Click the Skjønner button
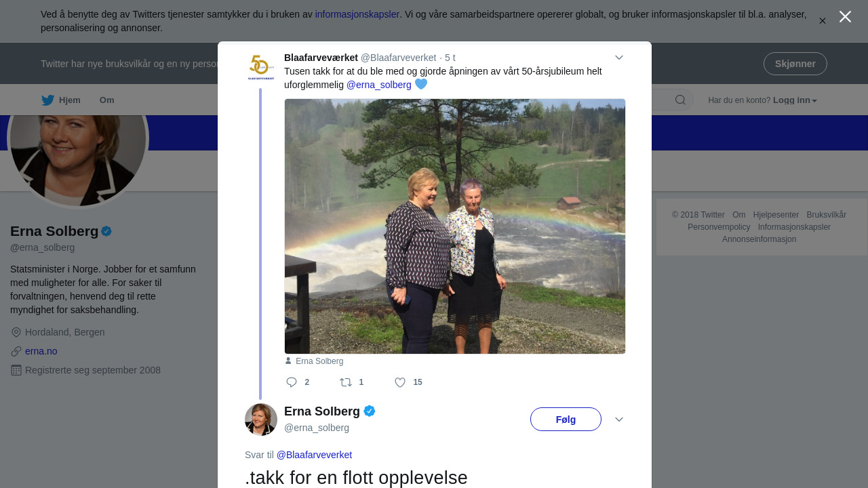868x488 pixels. click(x=795, y=64)
